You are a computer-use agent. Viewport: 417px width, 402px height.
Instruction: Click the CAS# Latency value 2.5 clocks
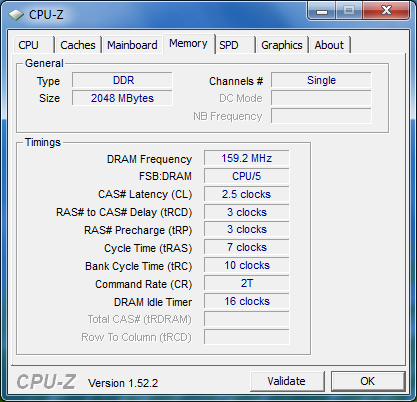click(247, 194)
